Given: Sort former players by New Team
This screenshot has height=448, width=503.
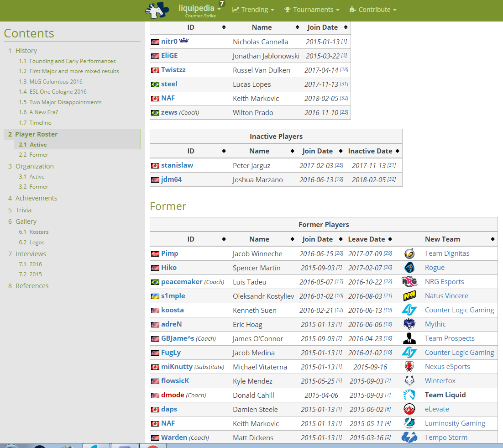Looking at the screenshot, I should tap(493, 239).
